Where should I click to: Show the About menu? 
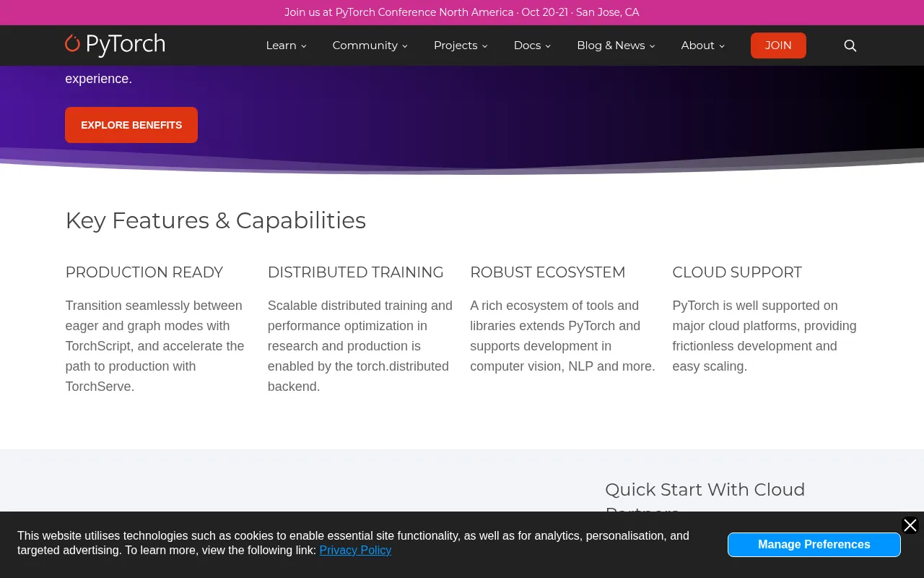coord(703,46)
